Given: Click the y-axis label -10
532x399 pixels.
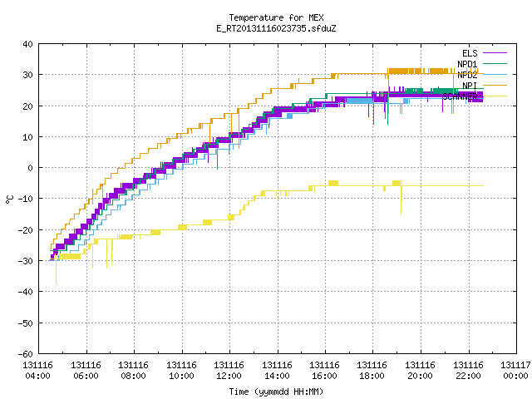Looking at the screenshot, I should pyautogui.click(x=26, y=199).
